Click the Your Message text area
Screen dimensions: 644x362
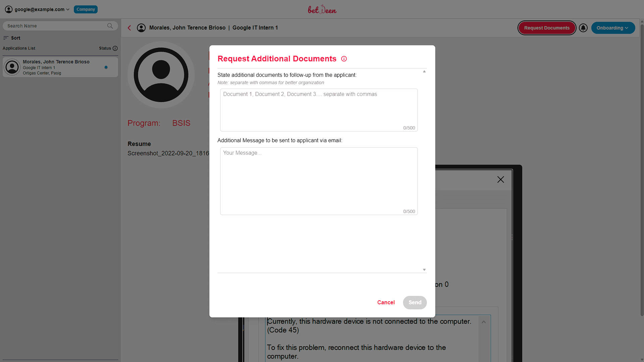318,181
